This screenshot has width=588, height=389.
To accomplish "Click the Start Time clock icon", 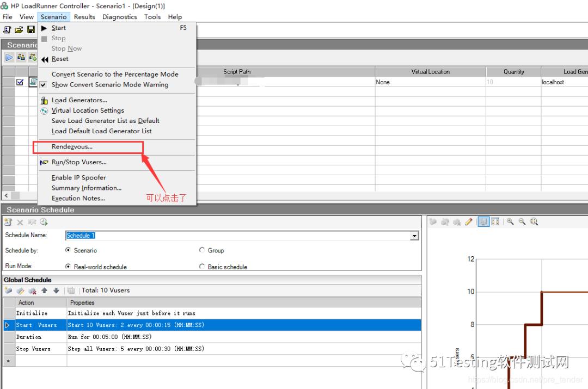I will coord(44,222).
